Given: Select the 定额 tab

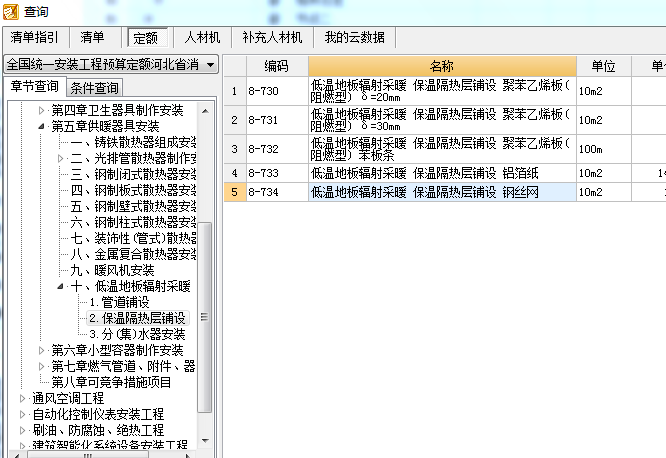Looking at the screenshot, I should (146, 38).
